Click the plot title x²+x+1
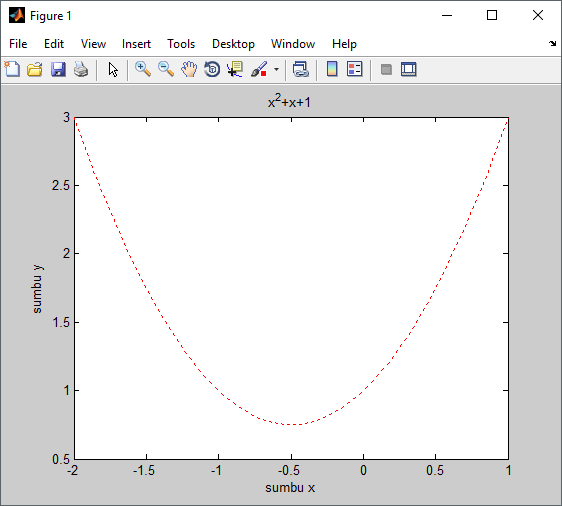562x506 pixels. pyautogui.click(x=289, y=101)
